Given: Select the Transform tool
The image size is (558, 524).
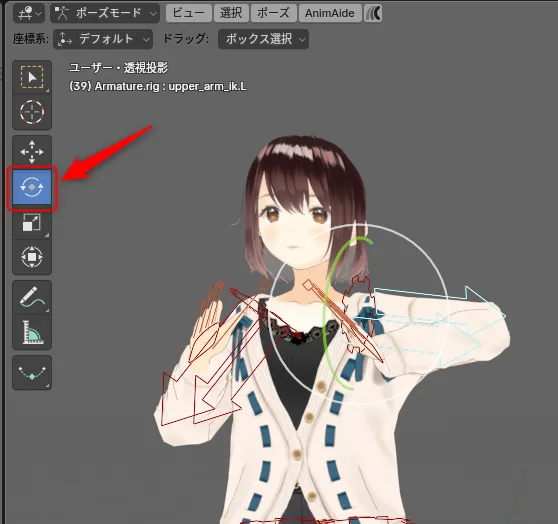Looking at the screenshot, I should point(32,257).
